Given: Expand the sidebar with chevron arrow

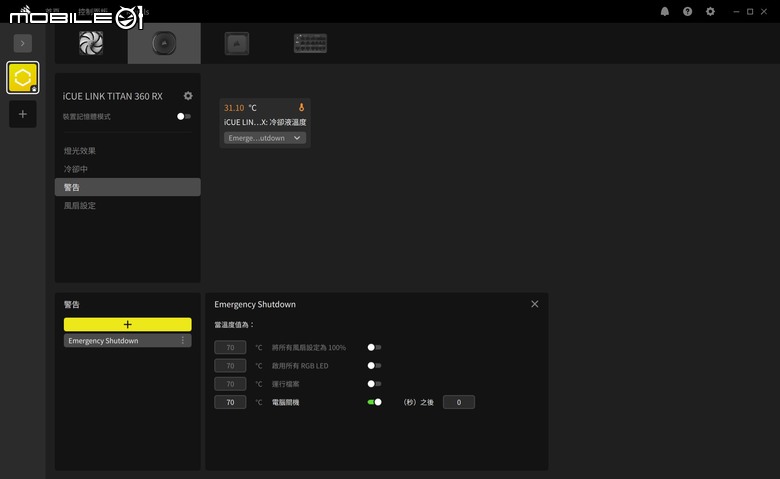Looking at the screenshot, I should [x=22, y=43].
